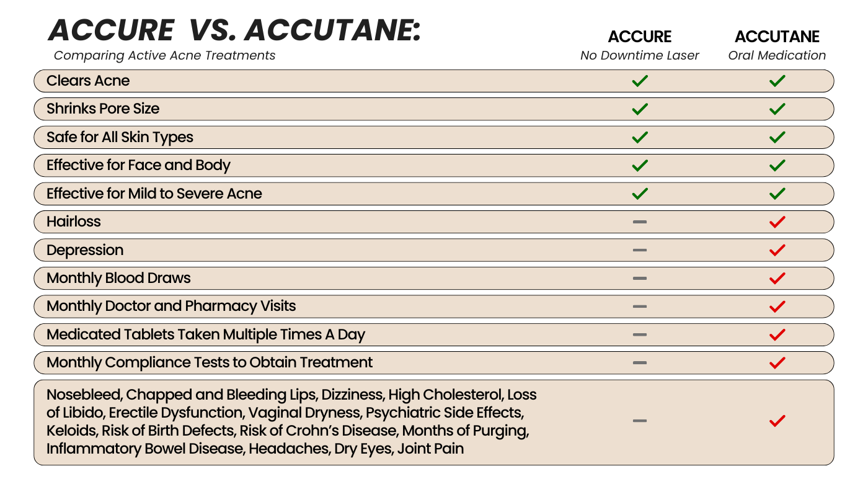Click the 'Clears Acne' row label
This screenshot has width=868, height=484.
(x=88, y=81)
